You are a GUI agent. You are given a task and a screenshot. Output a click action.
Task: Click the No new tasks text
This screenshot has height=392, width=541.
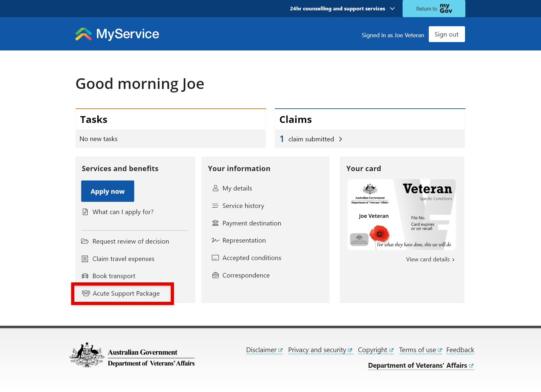pos(99,139)
